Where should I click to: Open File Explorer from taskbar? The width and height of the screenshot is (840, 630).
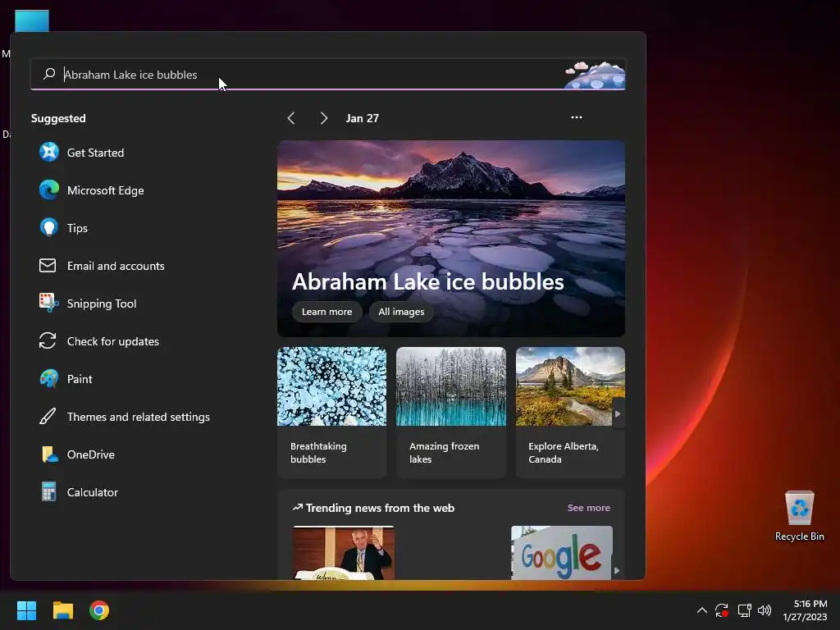62,610
